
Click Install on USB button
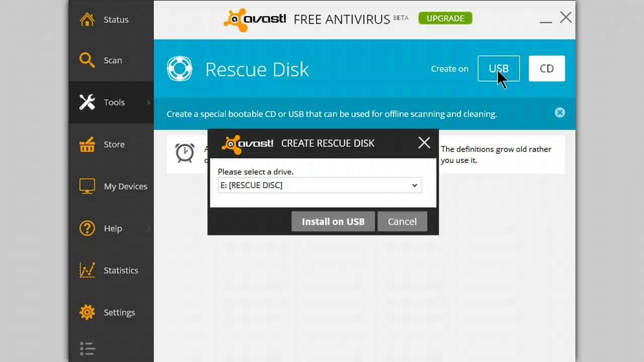click(x=333, y=221)
